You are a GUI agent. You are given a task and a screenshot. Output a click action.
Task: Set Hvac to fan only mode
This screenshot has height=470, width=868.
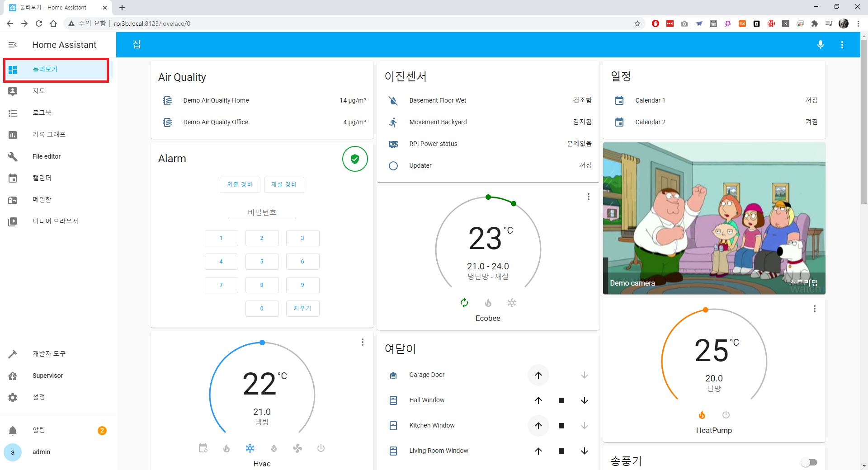point(297,448)
